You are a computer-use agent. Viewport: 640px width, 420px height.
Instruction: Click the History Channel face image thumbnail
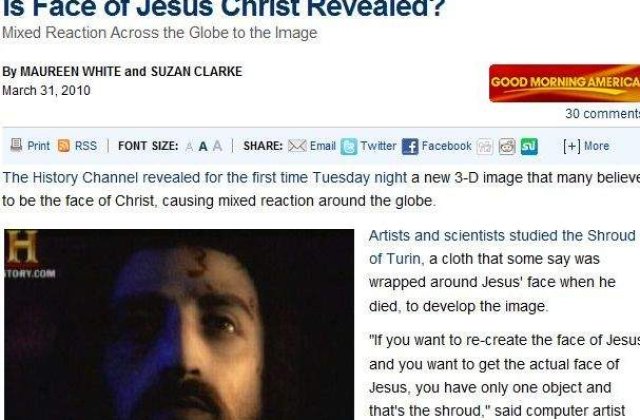[179, 324]
